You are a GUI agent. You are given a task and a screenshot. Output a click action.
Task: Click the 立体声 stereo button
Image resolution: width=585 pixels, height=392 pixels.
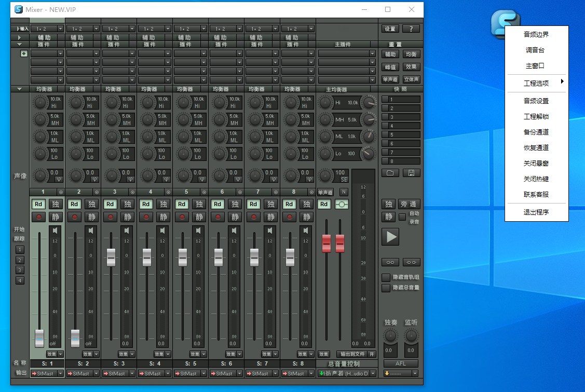411,79
